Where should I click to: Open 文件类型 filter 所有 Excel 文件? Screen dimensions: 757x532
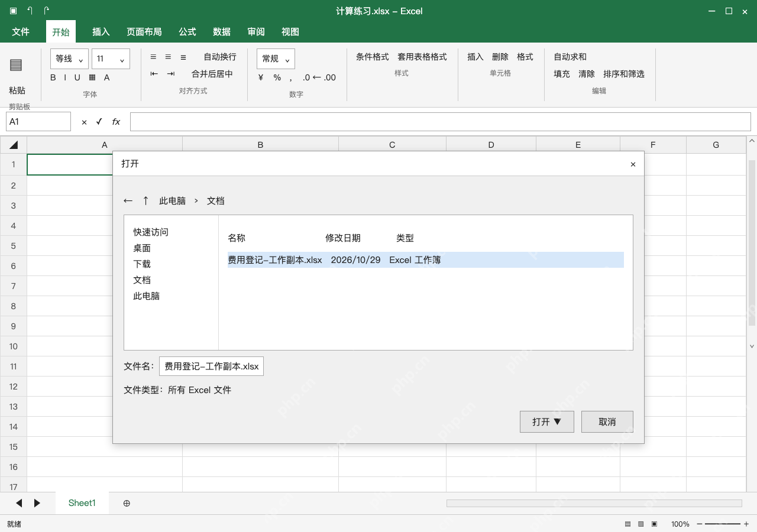tap(199, 390)
